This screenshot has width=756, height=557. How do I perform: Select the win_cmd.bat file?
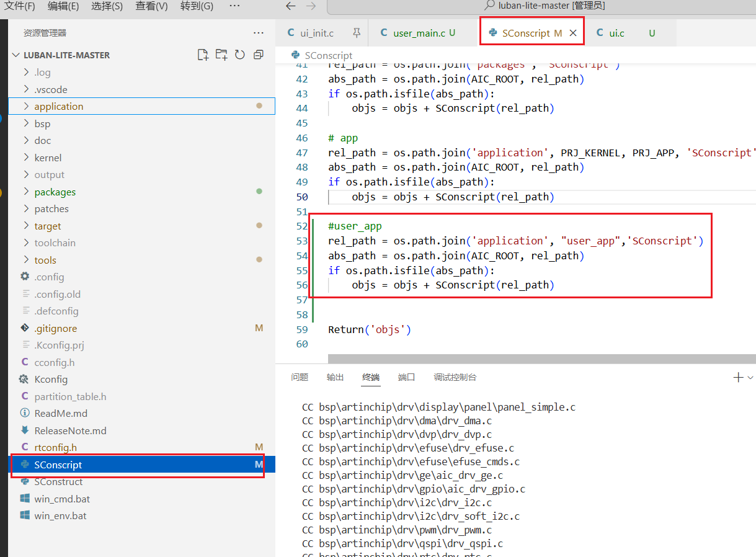click(x=141, y=499)
